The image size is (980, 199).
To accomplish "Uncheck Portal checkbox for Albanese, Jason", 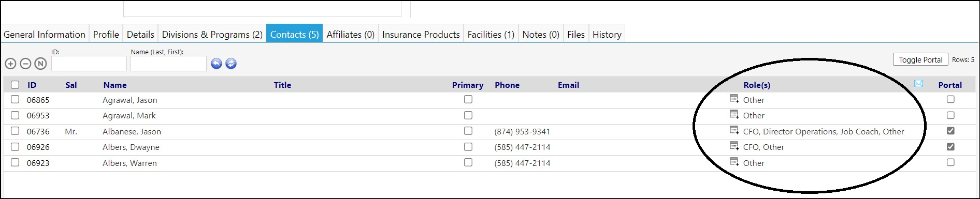I will [x=950, y=131].
